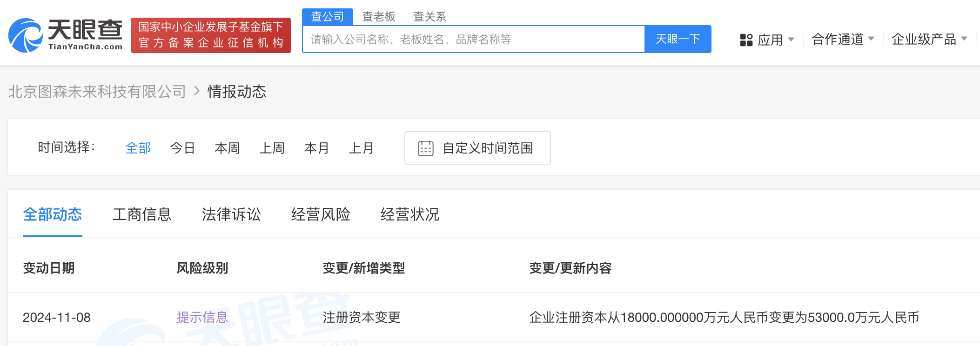This screenshot has height=346, width=980.
Task: Expand the 应用 dropdown arrow
Action: click(x=791, y=40)
